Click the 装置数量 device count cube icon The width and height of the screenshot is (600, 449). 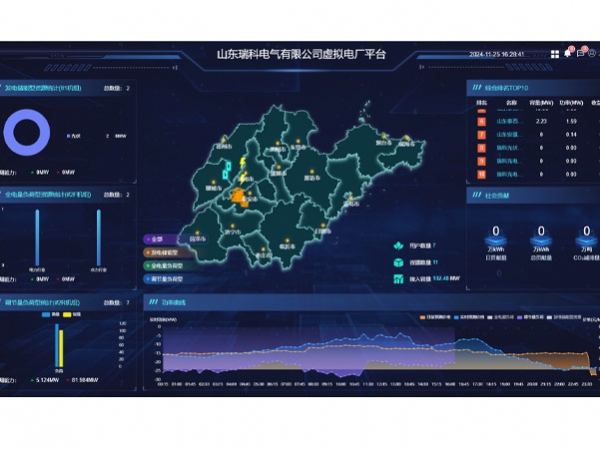(397, 261)
